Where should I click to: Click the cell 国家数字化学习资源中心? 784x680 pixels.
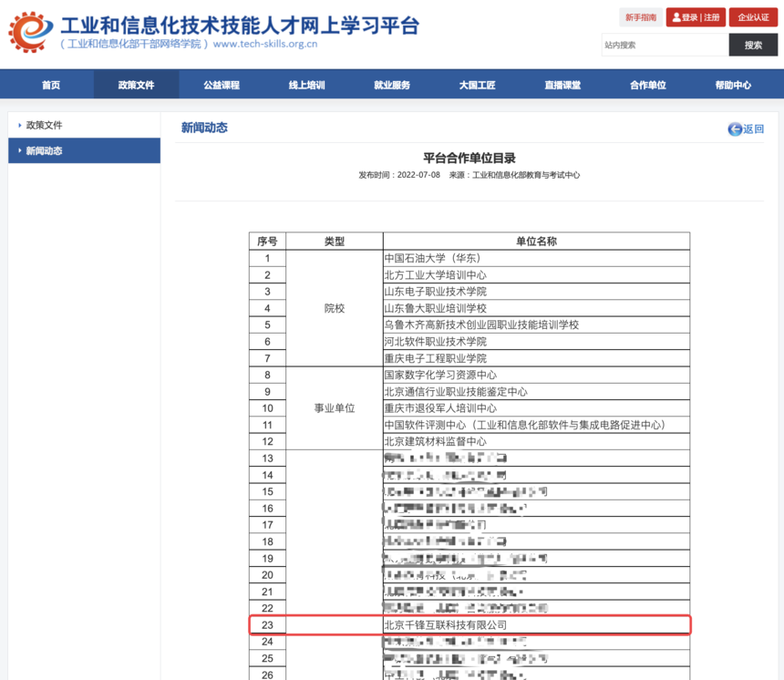coord(537,375)
